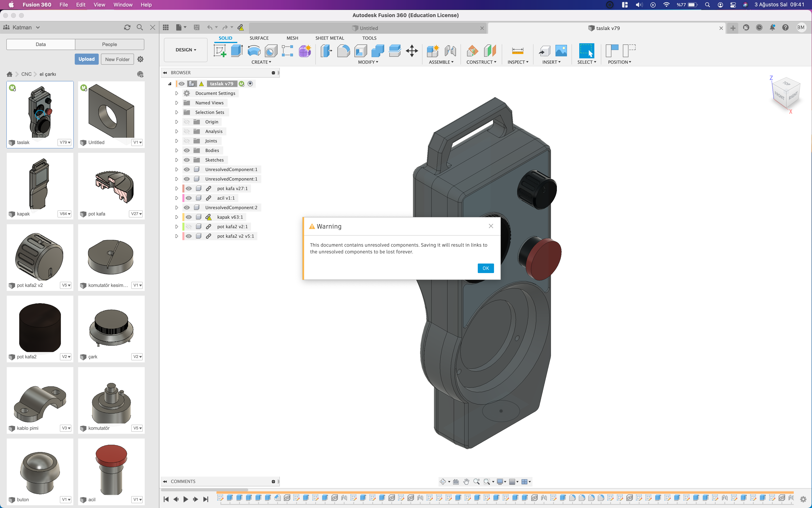Screen dimensions: 812x508
Task: Hide the pot kafa v27:1 component
Action: click(189, 189)
